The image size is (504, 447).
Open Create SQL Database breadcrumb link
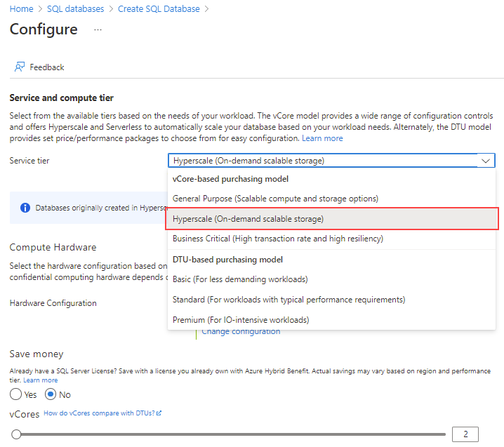pos(159,8)
